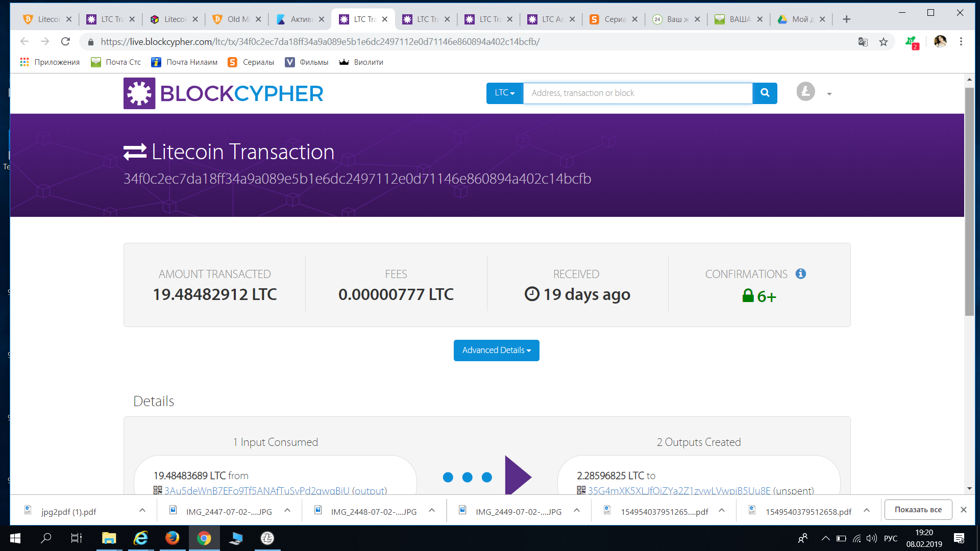980x551 pixels.
Task: Go back with the browser back arrow
Action: [24, 41]
